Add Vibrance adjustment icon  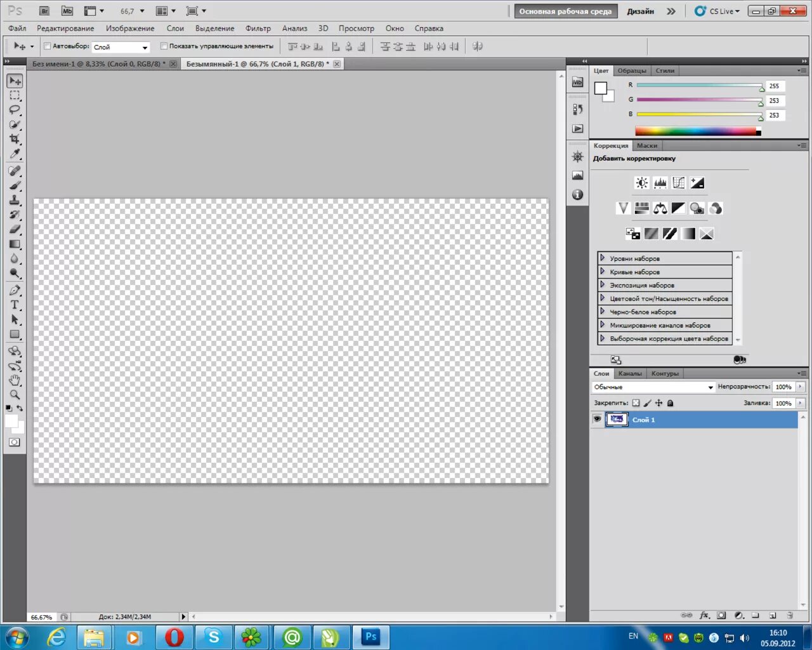pyautogui.click(x=624, y=208)
